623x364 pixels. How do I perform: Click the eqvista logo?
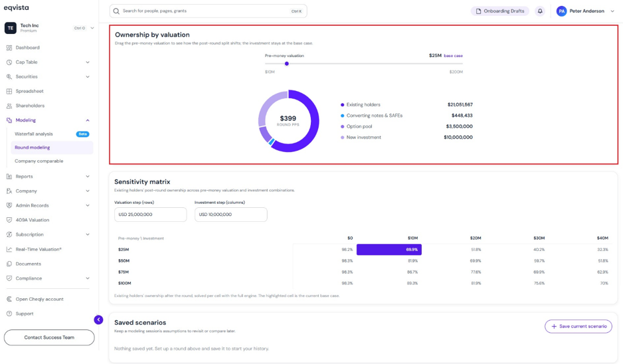(x=17, y=7)
